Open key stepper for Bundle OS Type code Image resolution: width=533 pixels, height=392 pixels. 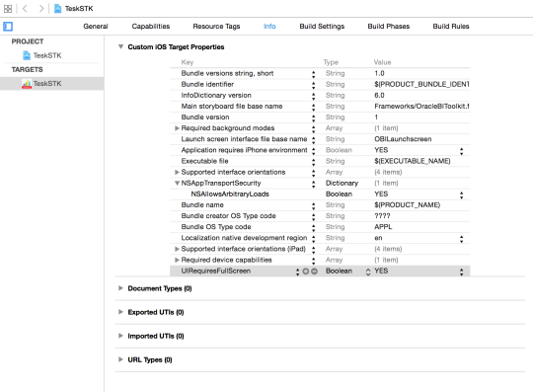click(x=314, y=228)
